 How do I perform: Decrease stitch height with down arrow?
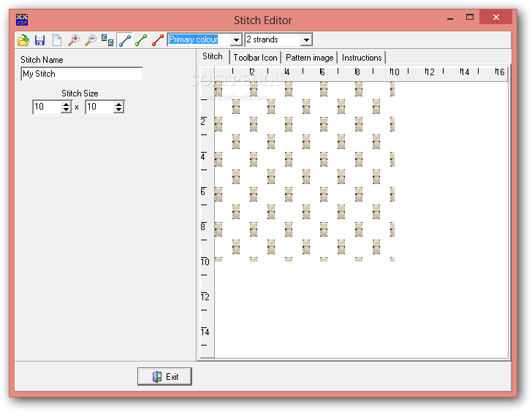[118, 110]
